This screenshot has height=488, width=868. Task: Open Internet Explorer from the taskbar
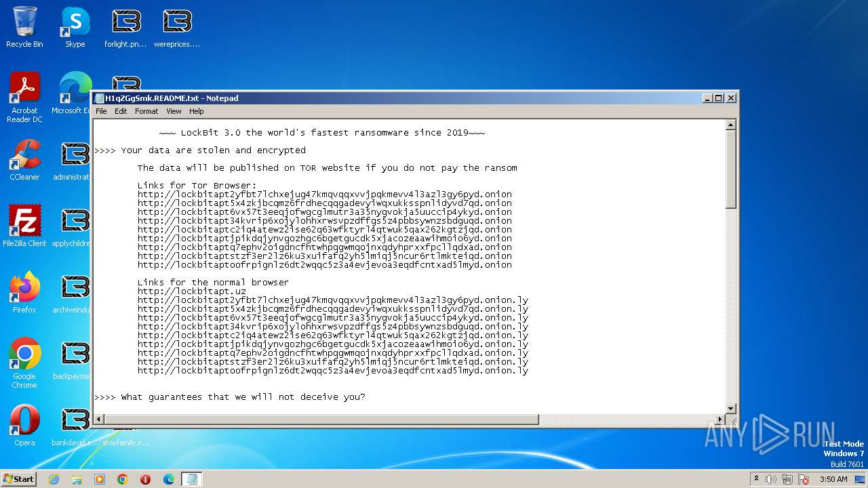click(x=54, y=479)
